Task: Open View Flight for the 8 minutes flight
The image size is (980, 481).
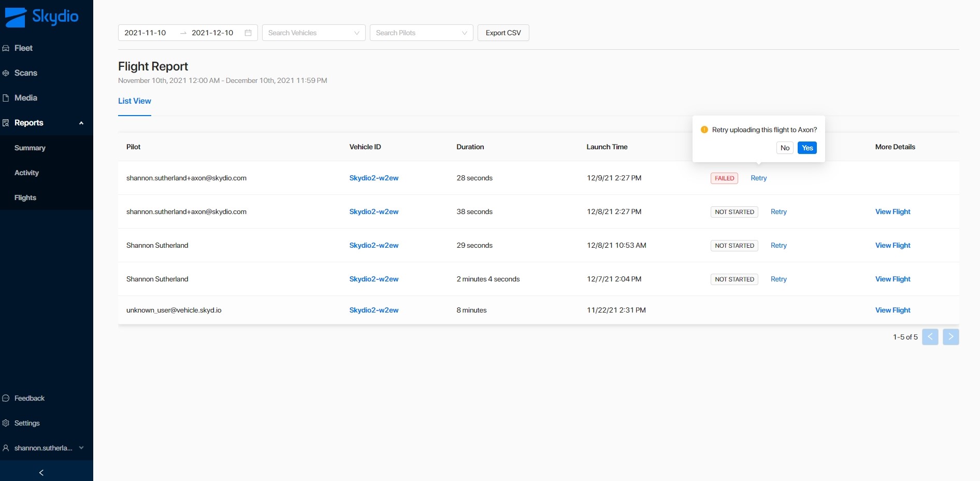Action: coord(892,310)
